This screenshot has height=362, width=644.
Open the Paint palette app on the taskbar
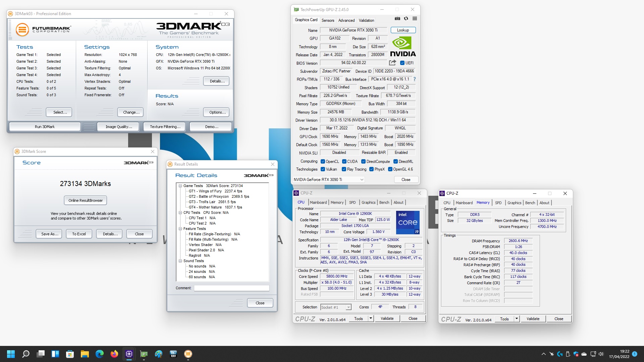(x=159, y=354)
